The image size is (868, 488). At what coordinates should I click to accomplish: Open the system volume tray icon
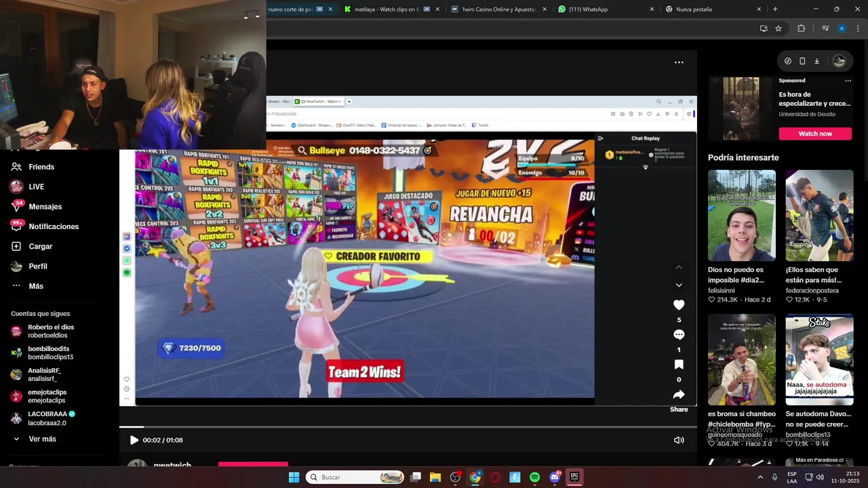click(x=820, y=477)
